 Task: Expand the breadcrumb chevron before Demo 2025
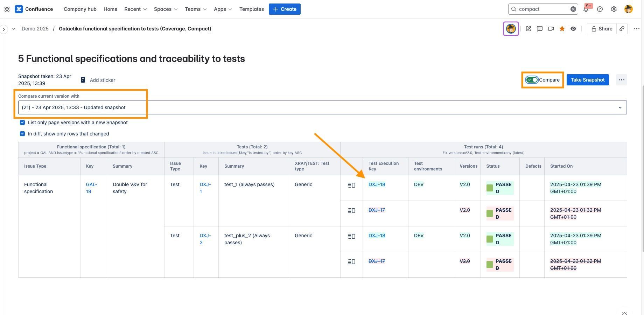(x=13, y=29)
